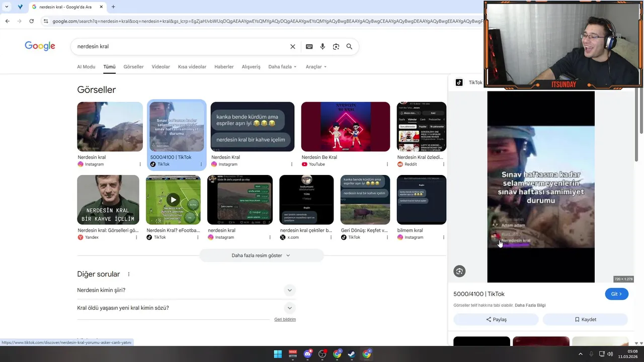The width and height of the screenshot is (644, 362).
Task: Select the Tümü tab
Action: point(109,67)
